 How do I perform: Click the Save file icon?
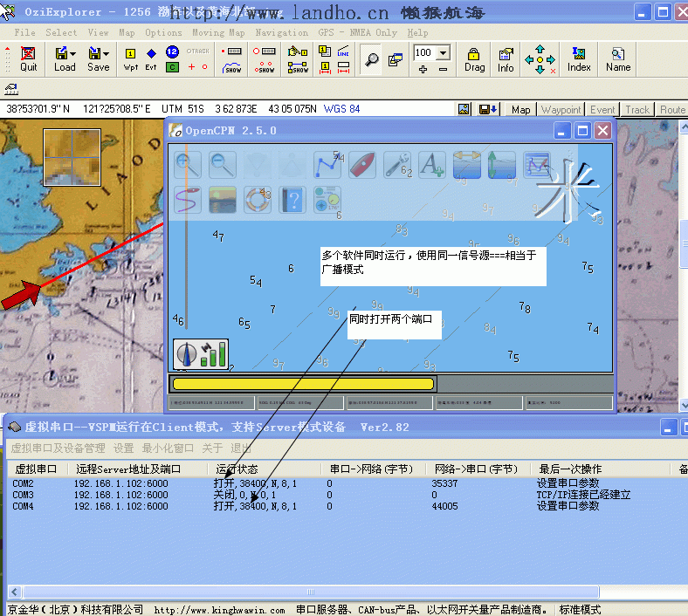(94, 53)
